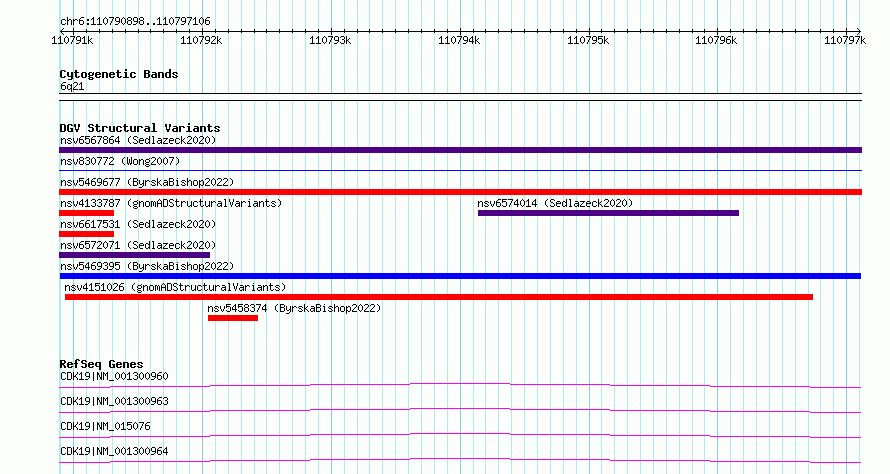Select the thin blue nsv830772 variant line

point(460,170)
